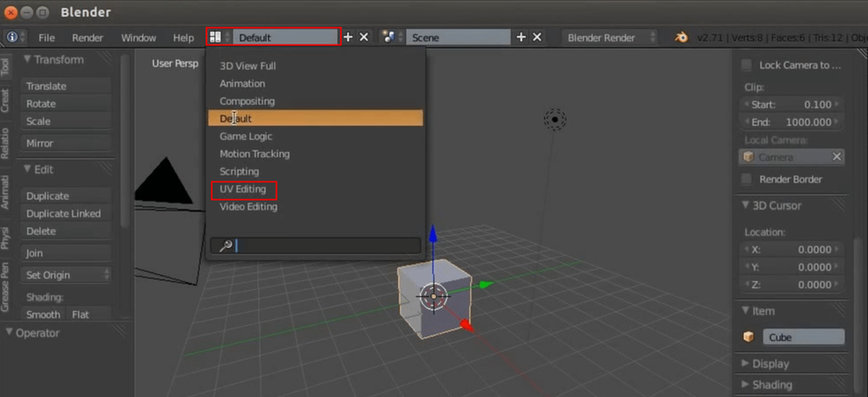Select the highlighted Default layout entry

pos(315,119)
